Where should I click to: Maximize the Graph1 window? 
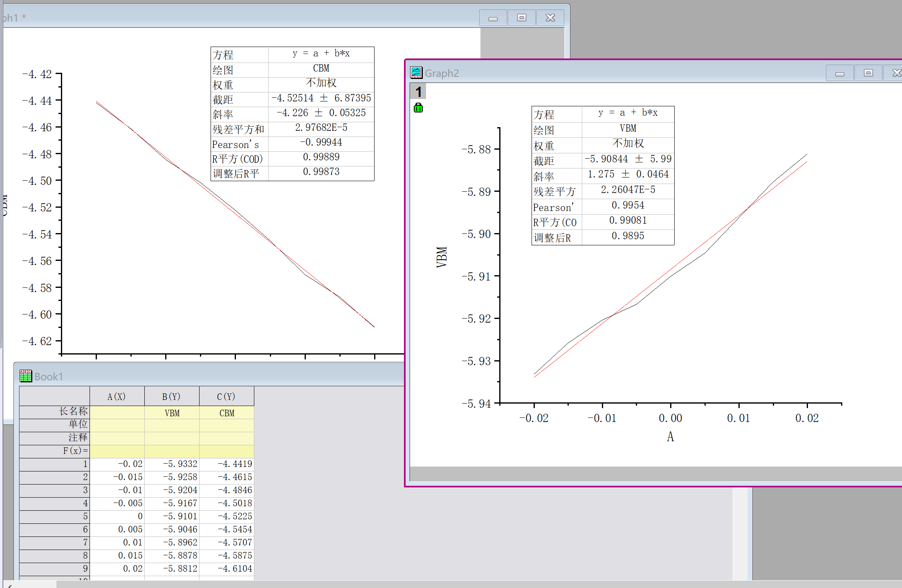(521, 18)
